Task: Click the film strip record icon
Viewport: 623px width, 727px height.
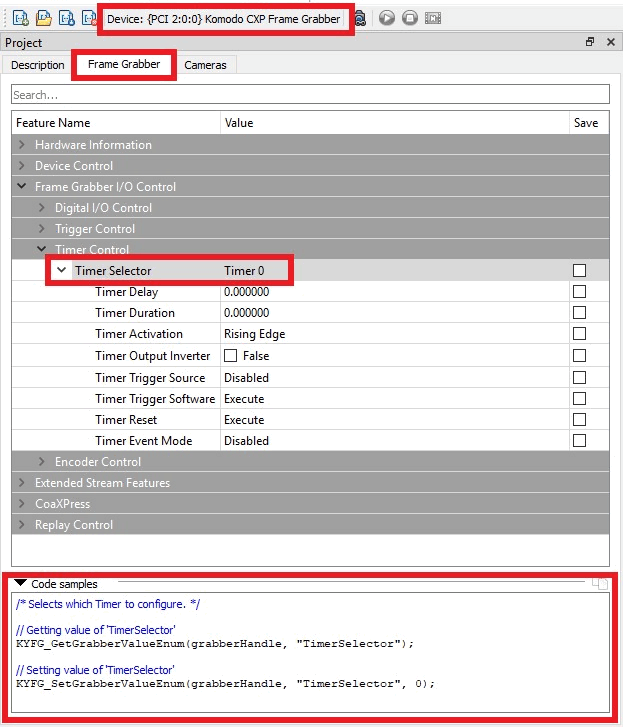Action: tap(433, 18)
